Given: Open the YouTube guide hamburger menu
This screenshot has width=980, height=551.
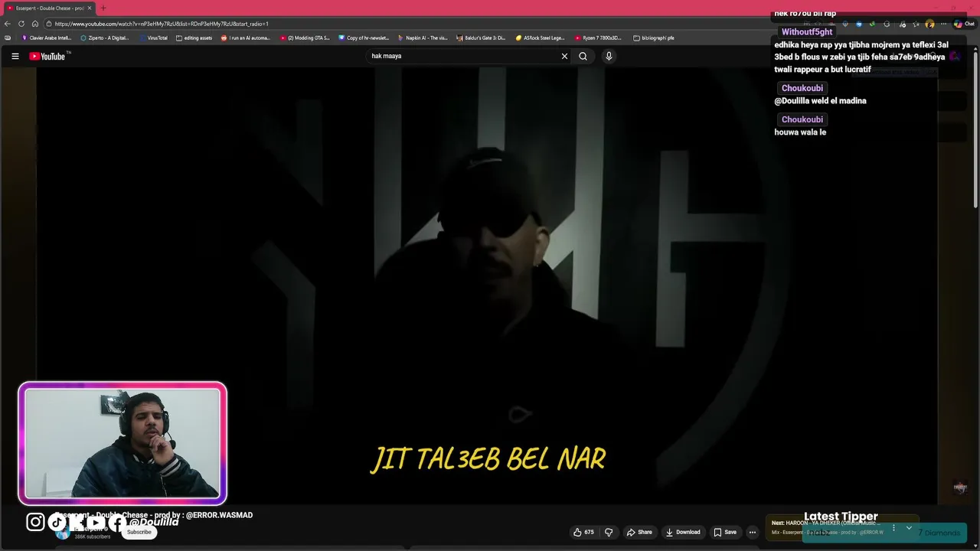Looking at the screenshot, I should pos(15,56).
